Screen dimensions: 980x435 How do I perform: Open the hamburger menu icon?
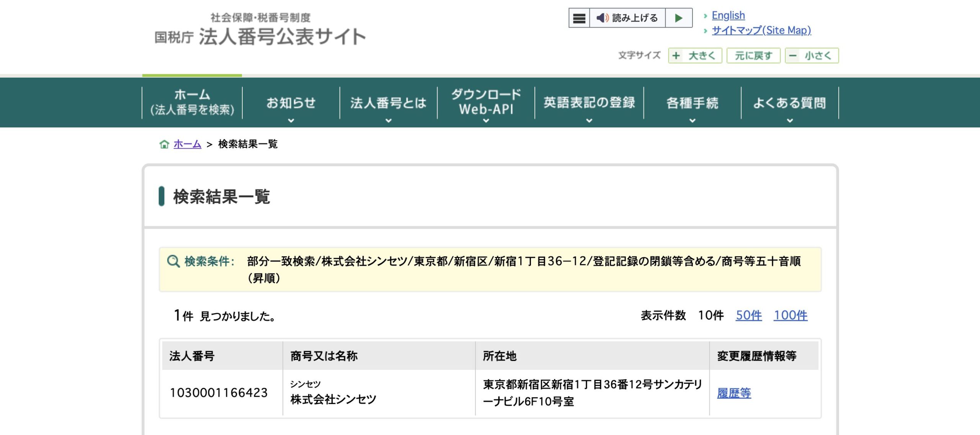579,18
